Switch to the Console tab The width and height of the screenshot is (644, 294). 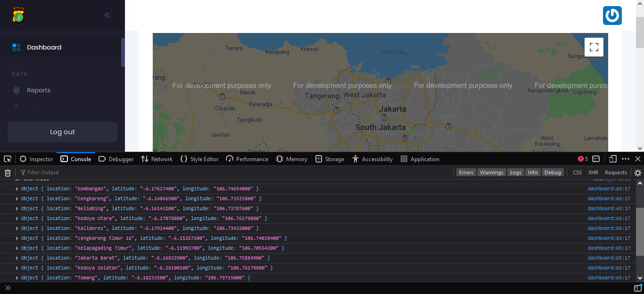76,159
